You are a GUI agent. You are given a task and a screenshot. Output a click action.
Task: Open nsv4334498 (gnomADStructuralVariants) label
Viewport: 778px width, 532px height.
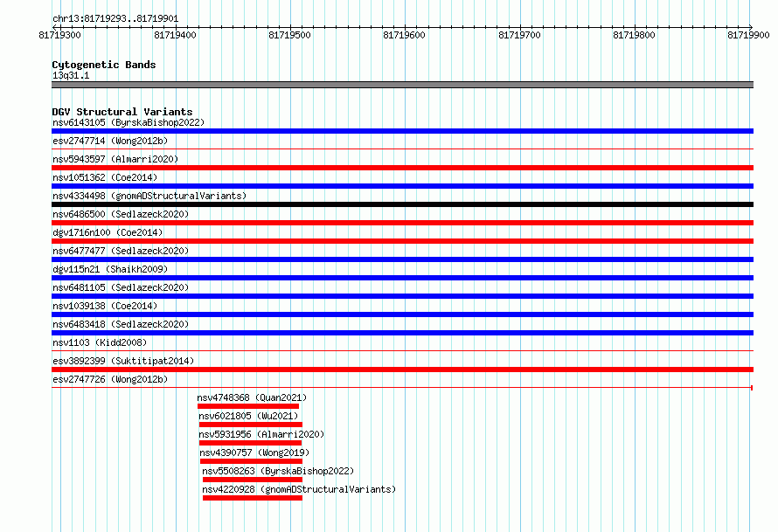(149, 196)
